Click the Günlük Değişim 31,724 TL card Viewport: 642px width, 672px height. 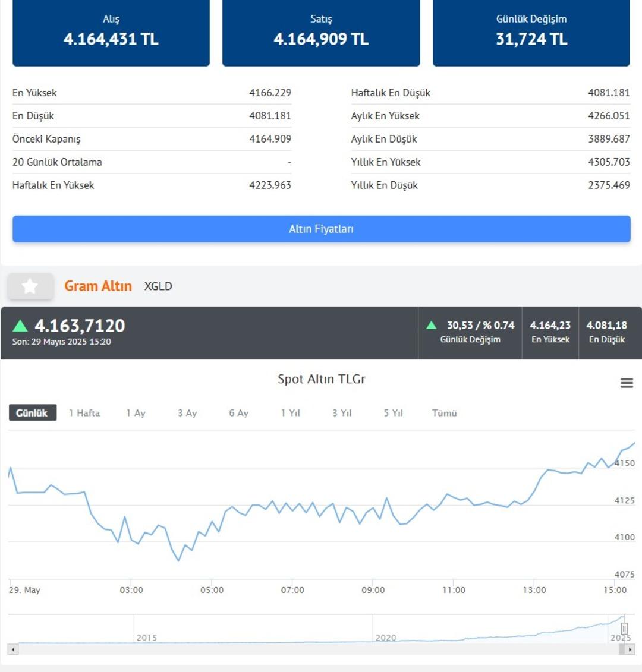click(531, 32)
